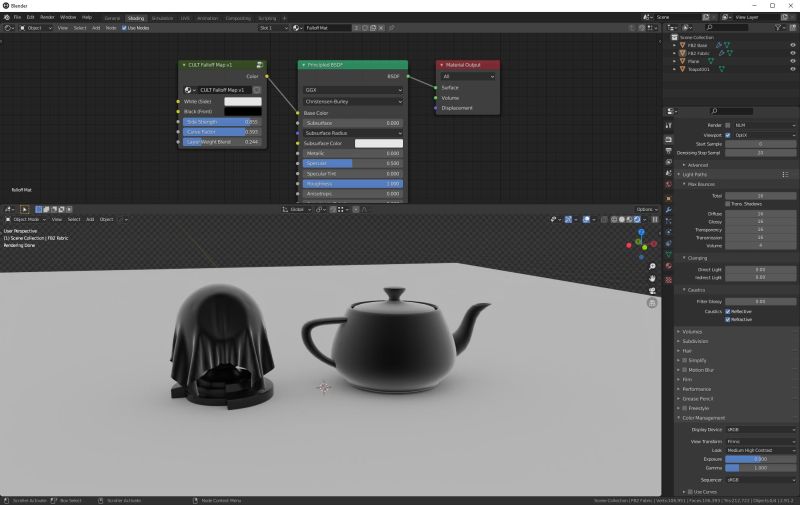Screen dimensions: 800x505
Task: Toggle the Use Nodes checkbox
Action: (124, 28)
